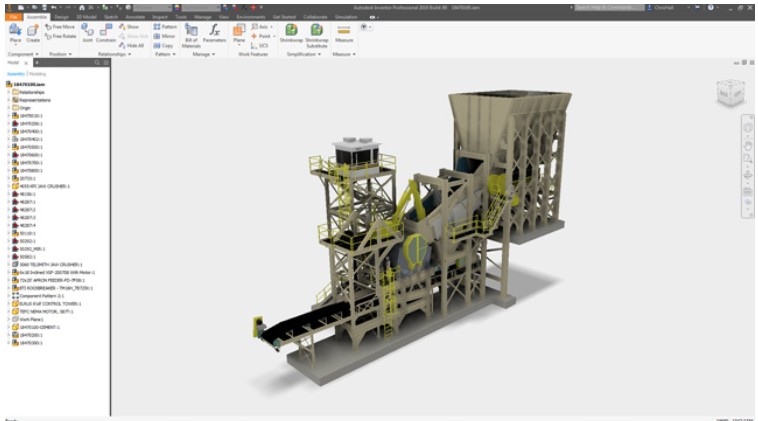This screenshot has width=758, height=421.
Task: Expand the Component Pattern 2:1 node
Action: 9,296
